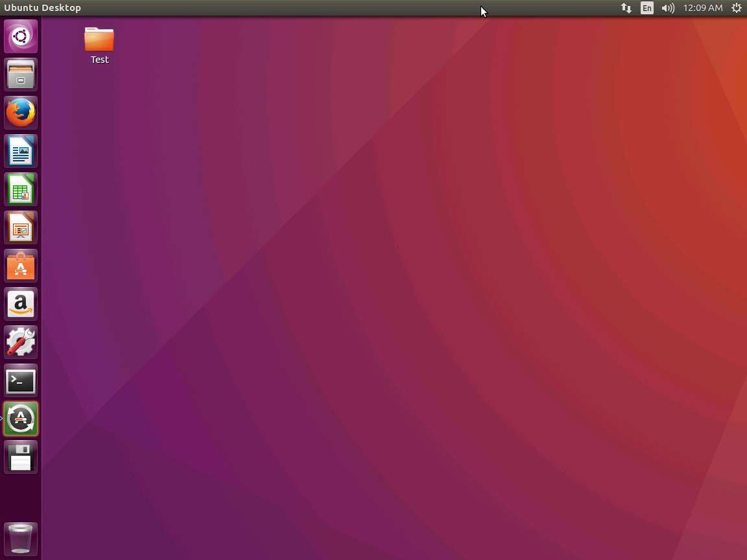The width and height of the screenshot is (747, 560).
Task: Open the Files file manager
Action: tap(21, 75)
